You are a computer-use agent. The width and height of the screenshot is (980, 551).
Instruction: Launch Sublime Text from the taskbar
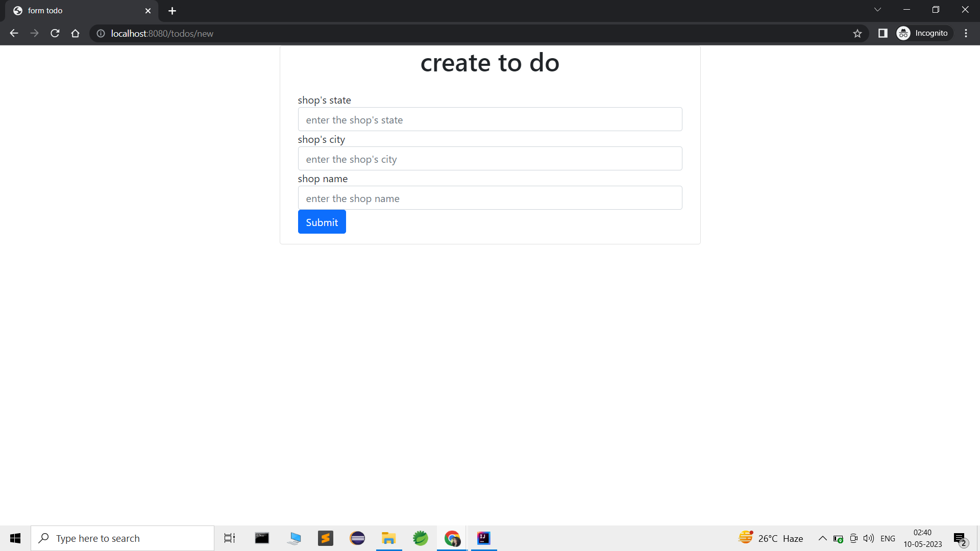(325, 538)
